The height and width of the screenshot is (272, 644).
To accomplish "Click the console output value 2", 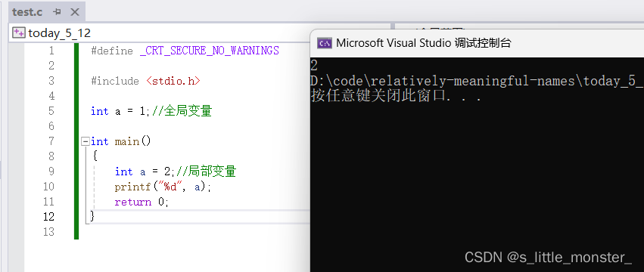I will pos(314,66).
